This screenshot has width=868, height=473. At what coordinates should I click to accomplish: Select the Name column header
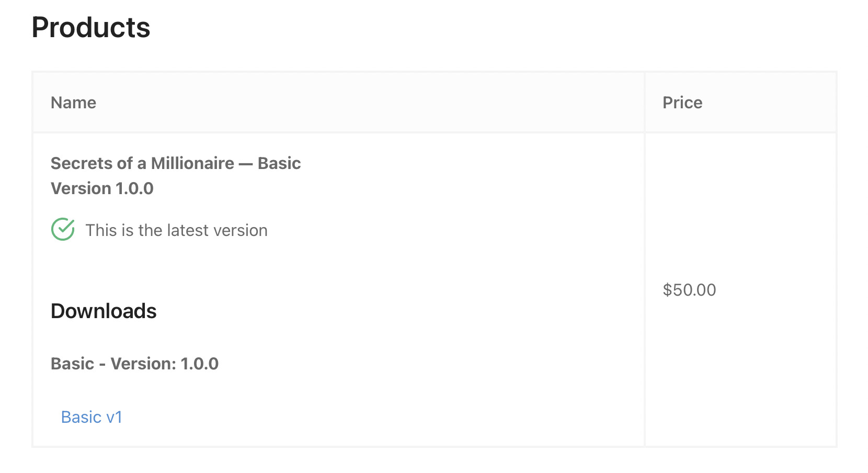coord(73,103)
